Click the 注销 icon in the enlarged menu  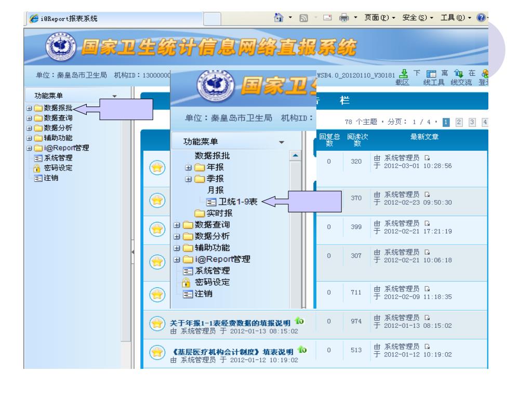[x=188, y=294]
